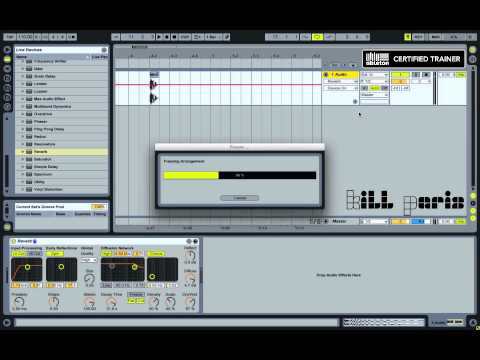Toggle the Reverb device activator icon

click(14, 241)
